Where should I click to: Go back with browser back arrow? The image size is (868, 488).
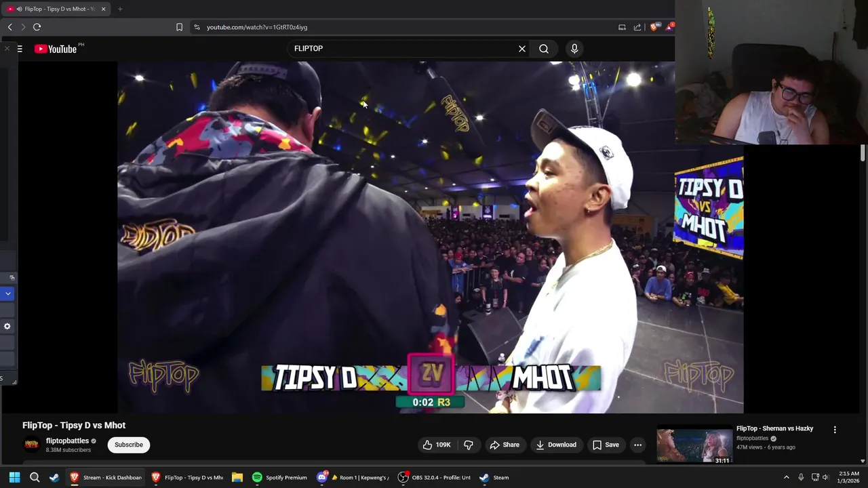pyautogui.click(x=9, y=27)
